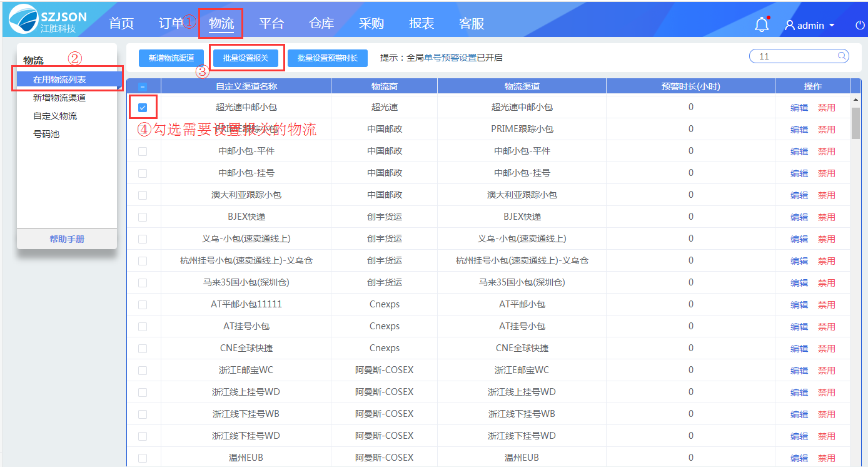Click 禁用 for AT挂号小包
This screenshot has height=467, width=868.
[827, 327]
